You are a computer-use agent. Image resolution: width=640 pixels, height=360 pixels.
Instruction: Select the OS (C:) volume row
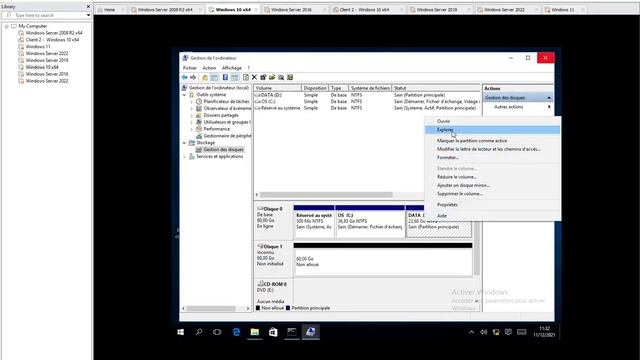(x=367, y=102)
